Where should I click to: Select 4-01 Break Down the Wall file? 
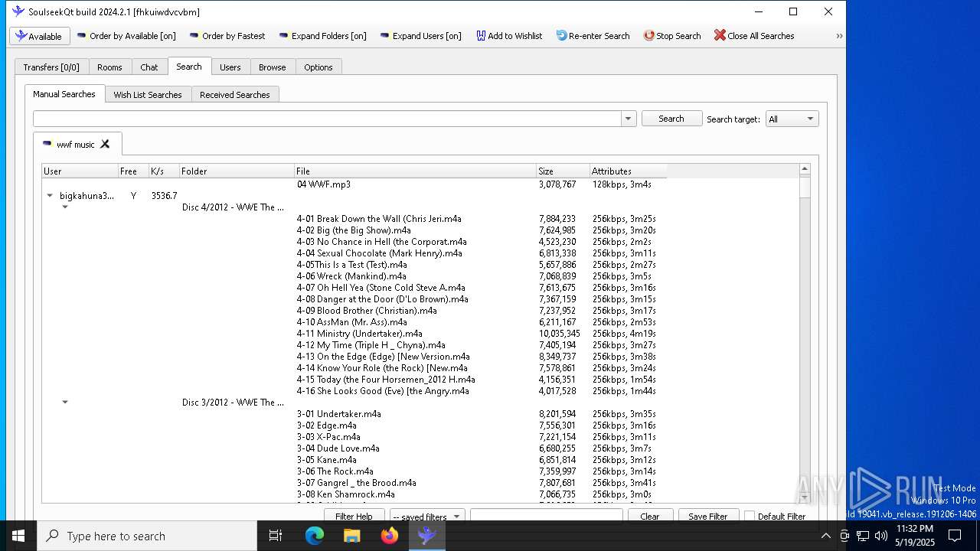point(379,219)
